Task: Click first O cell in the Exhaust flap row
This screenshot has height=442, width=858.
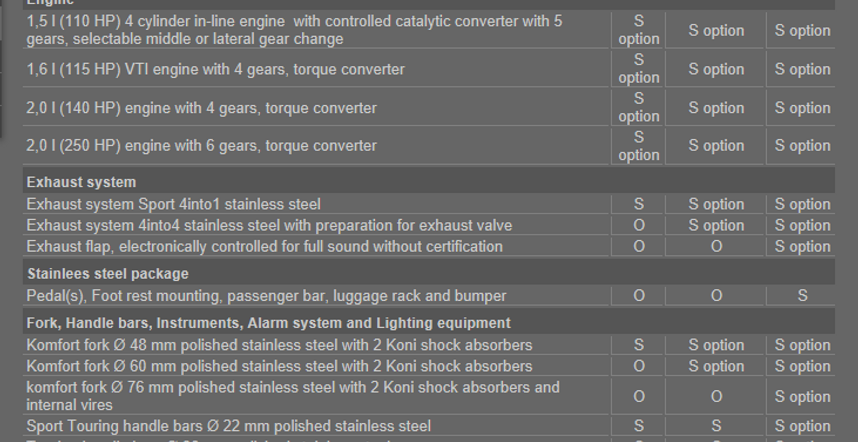Action: [638, 246]
